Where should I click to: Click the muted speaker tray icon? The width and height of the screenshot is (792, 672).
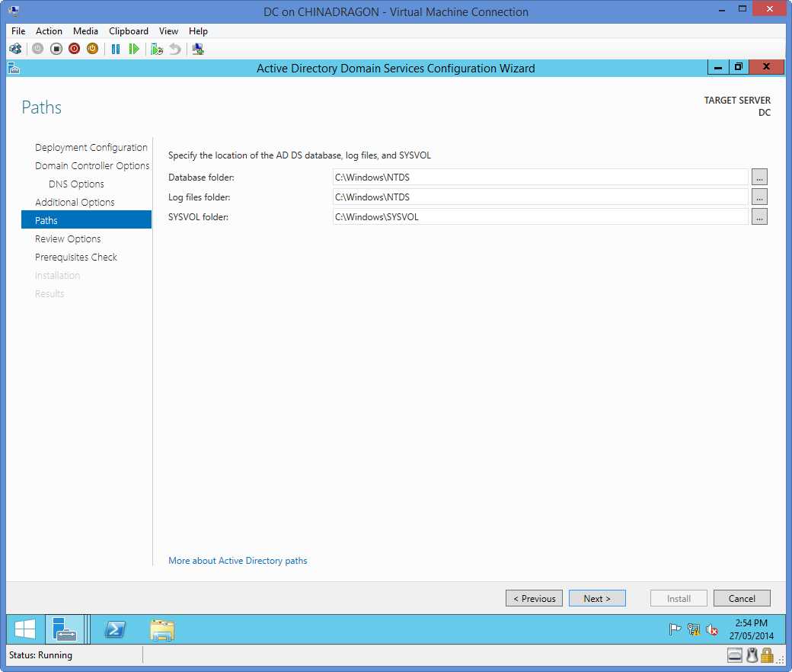712,629
